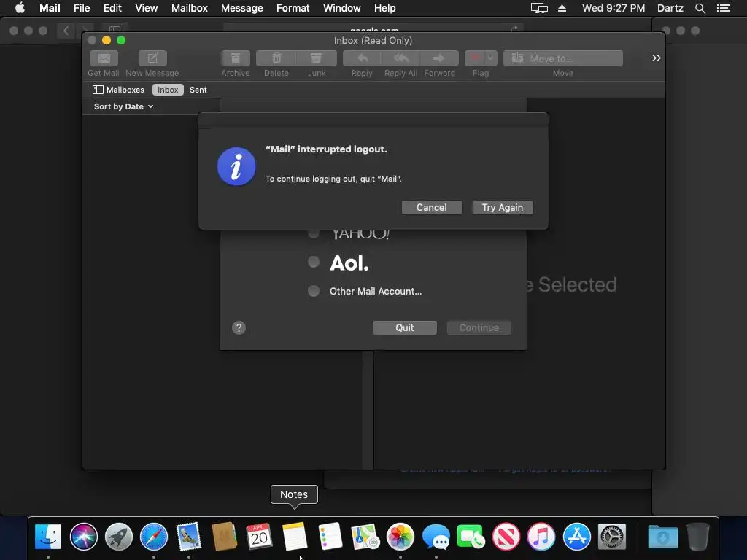Click Cancel in the logout dialog
This screenshot has height=560, width=747.
[x=432, y=207]
